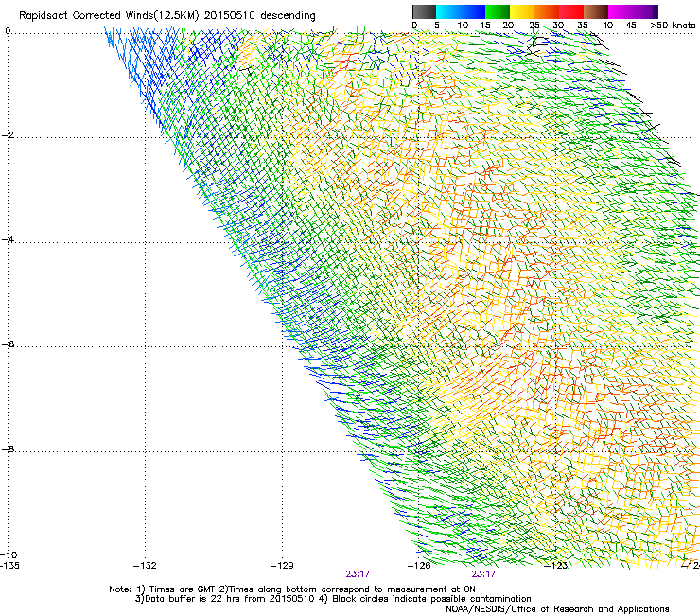
Task: Click the longitude label '-126'
Action: click(419, 566)
